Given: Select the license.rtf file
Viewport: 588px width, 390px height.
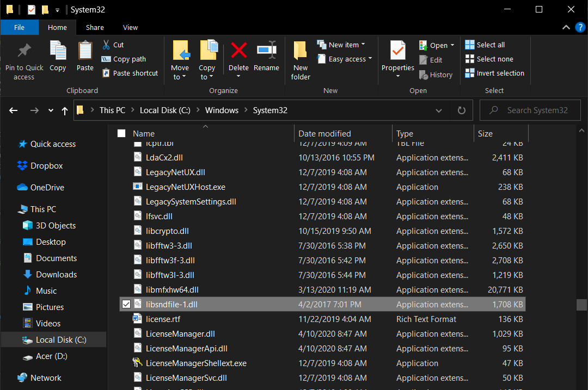Looking at the screenshot, I should pyautogui.click(x=322, y=319).
